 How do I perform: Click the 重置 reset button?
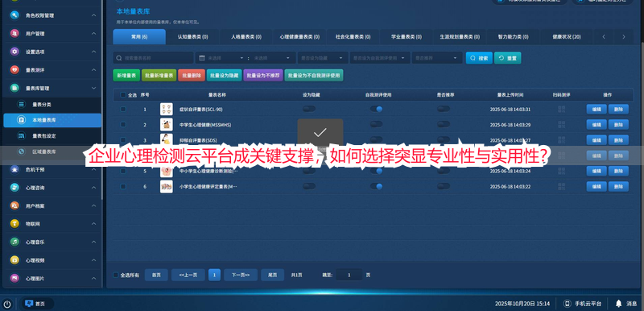click(x=508, y=58)
